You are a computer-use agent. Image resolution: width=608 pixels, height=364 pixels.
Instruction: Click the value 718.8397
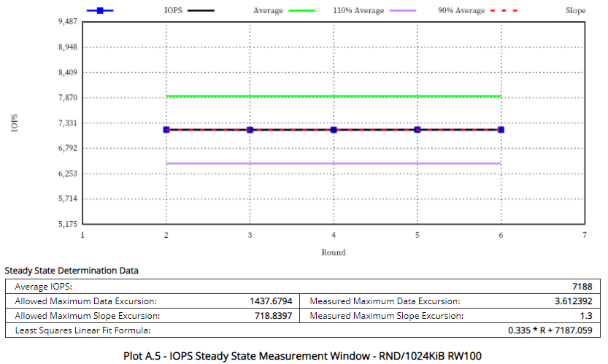[x=274, y=316]
